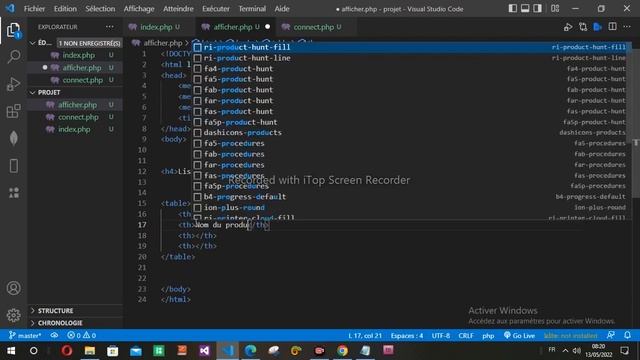Image resolution: width=640 pixels, height=360 pixels.
Task: Open the Accounts menu icon
Action: 13,288
